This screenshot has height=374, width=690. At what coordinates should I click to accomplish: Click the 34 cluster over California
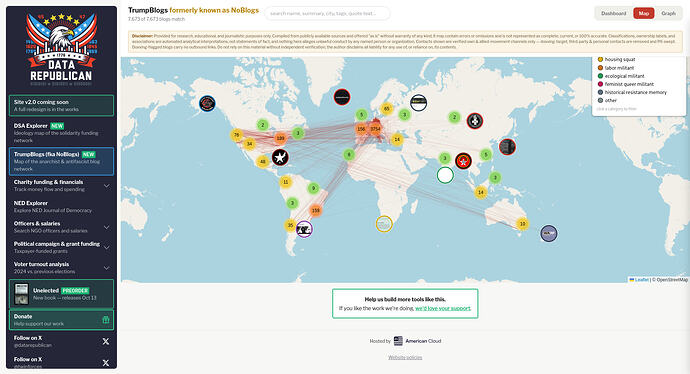click(250, 143)
